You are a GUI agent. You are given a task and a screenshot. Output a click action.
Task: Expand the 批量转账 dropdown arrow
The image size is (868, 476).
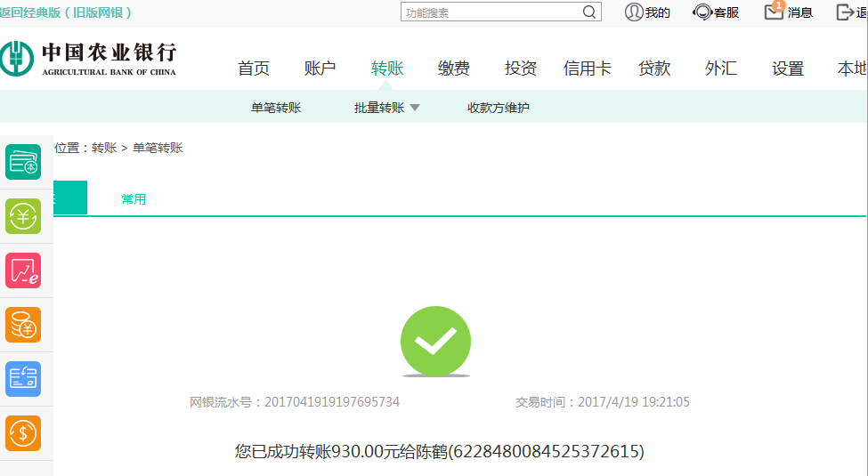(415, 108)
